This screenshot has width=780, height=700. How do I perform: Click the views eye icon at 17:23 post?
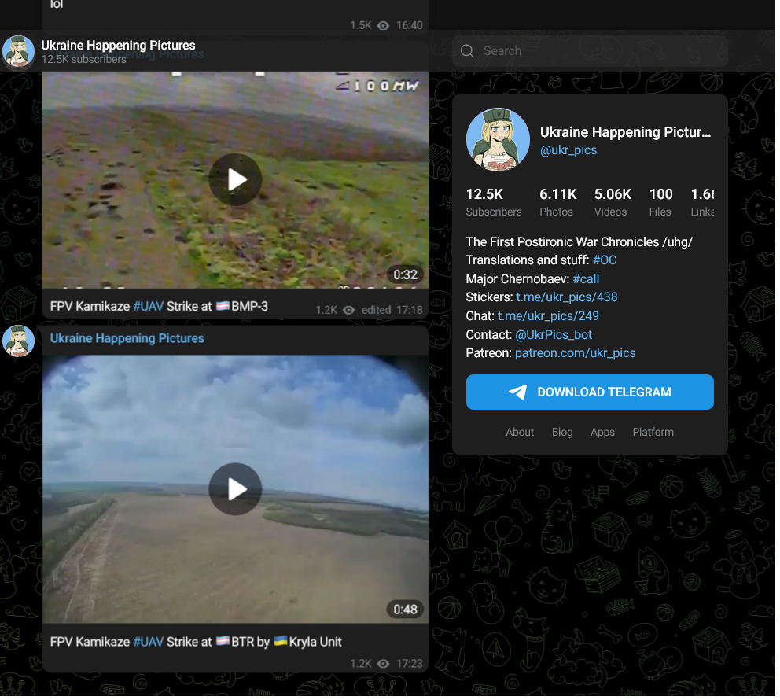pos(383,664)
